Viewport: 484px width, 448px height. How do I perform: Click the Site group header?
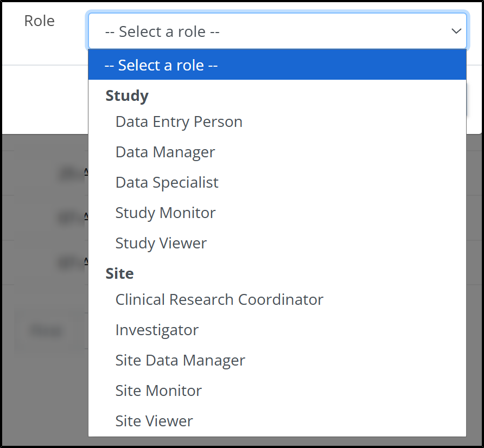[x=119, y=273]
